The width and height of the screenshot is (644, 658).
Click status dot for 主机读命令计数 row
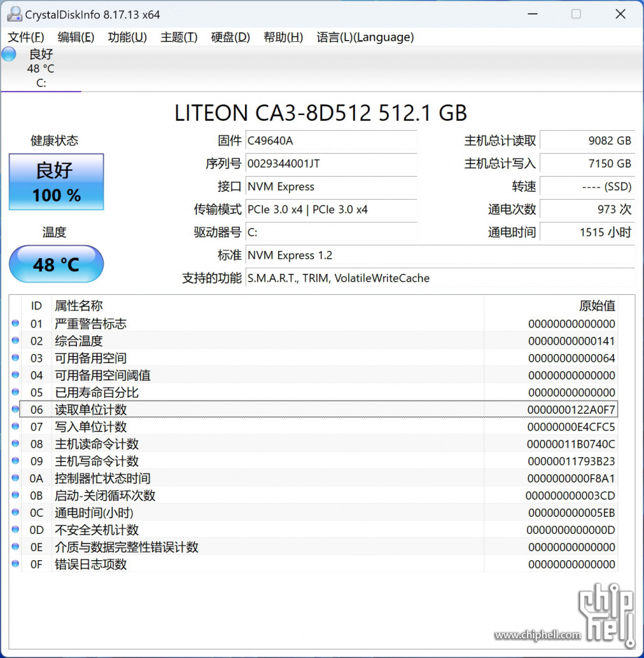[16, 443]
